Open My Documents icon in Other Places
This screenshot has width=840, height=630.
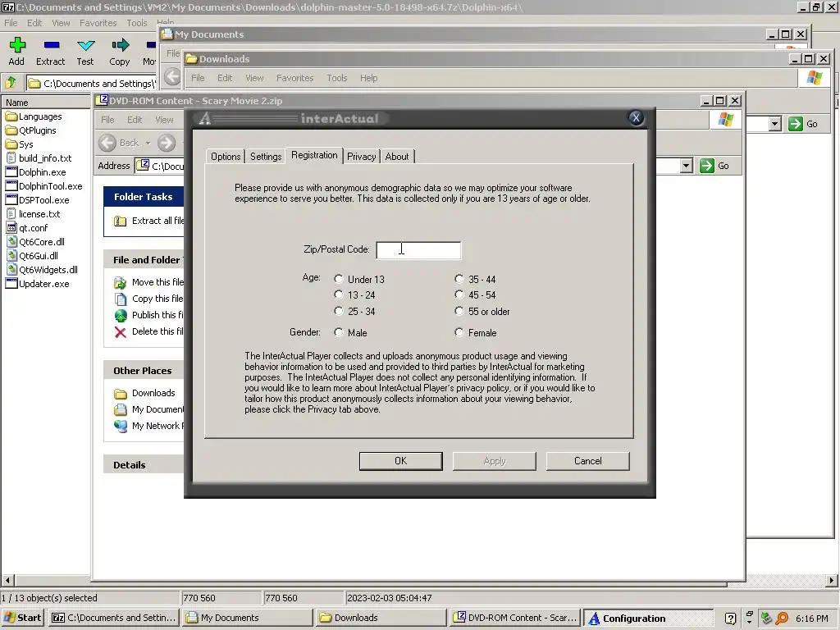121,410
